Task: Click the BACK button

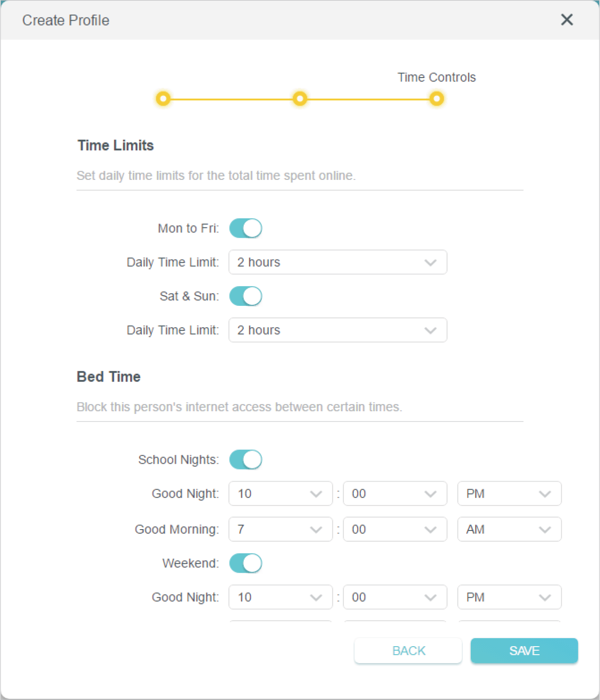Action: 408,651
